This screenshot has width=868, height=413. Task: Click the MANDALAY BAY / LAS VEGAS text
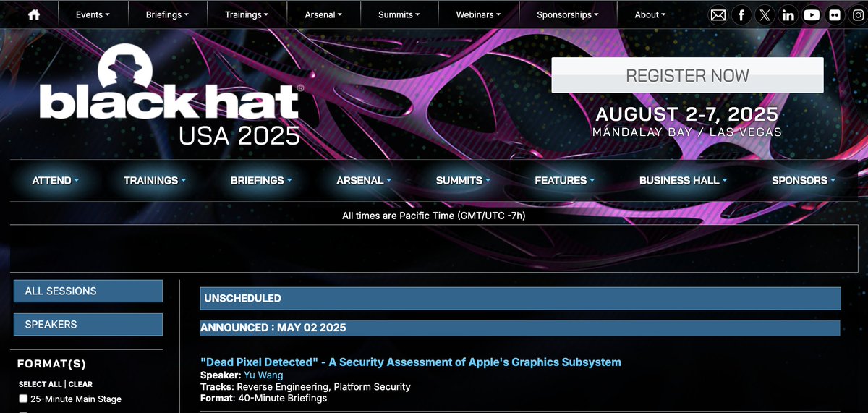(x=687, y=132)
